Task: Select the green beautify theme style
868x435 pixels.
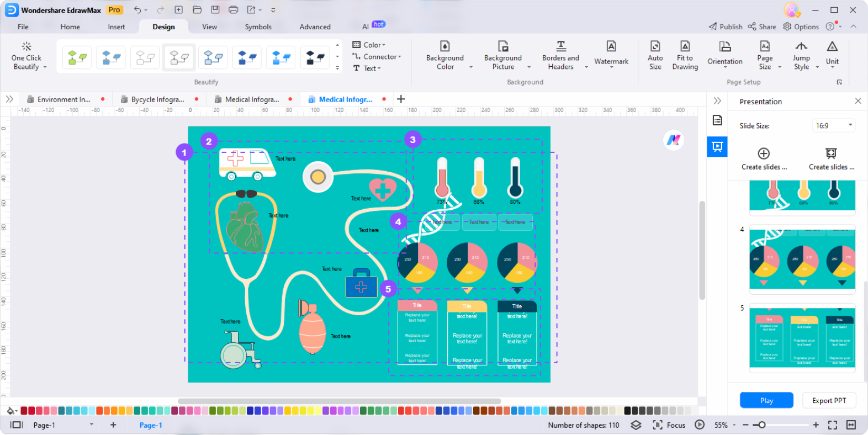Action: point(77,57)
